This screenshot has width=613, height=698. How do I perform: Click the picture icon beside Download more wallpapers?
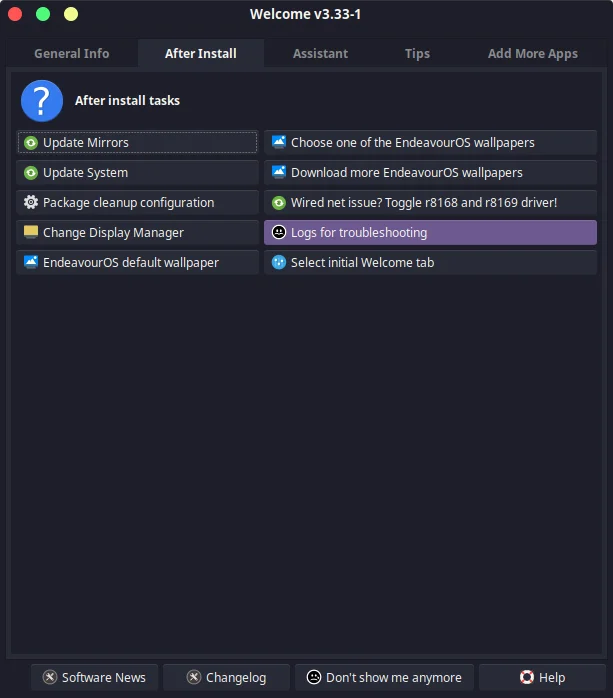pos(279,172)
